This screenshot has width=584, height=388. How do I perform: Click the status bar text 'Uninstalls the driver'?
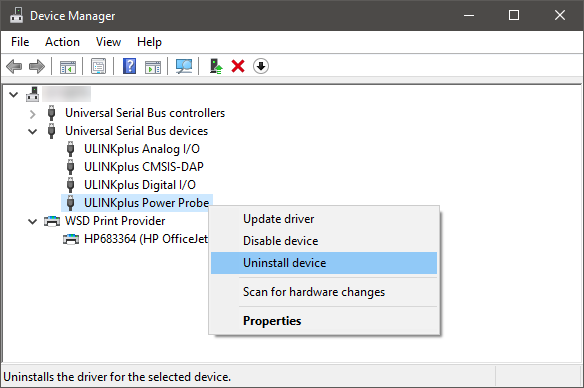pos(117,377)
